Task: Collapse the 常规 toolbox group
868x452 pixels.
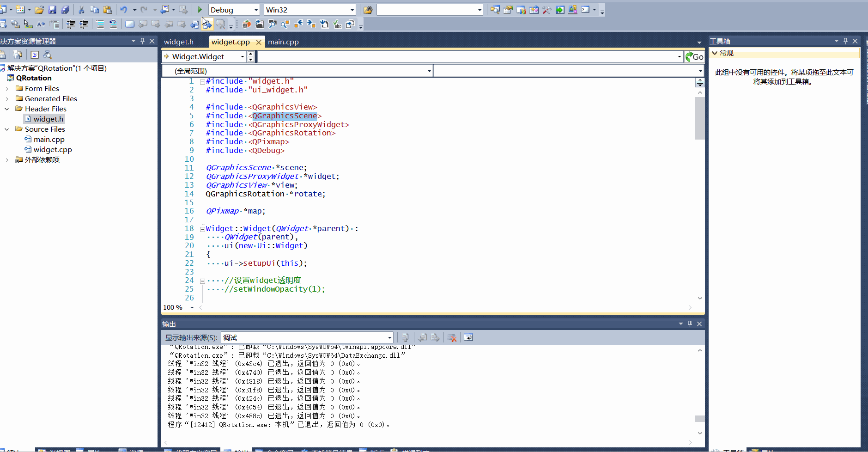Action: [x=715, y=53]
